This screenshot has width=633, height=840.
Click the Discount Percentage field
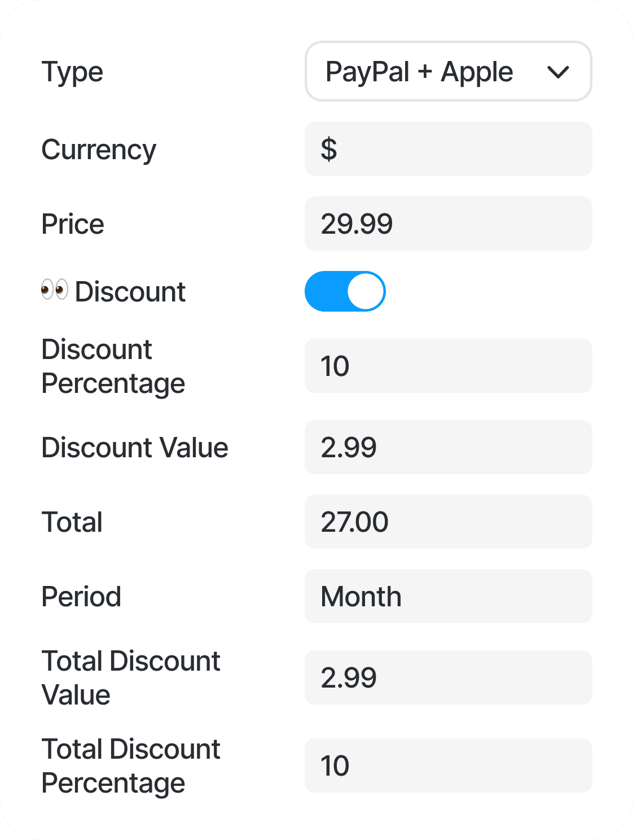pos(449,366)
